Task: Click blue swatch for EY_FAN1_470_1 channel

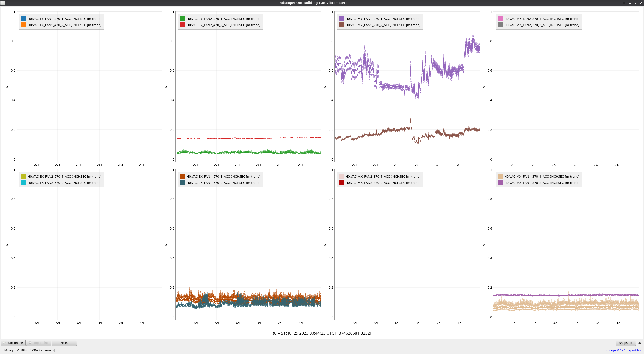Action: 24,19
